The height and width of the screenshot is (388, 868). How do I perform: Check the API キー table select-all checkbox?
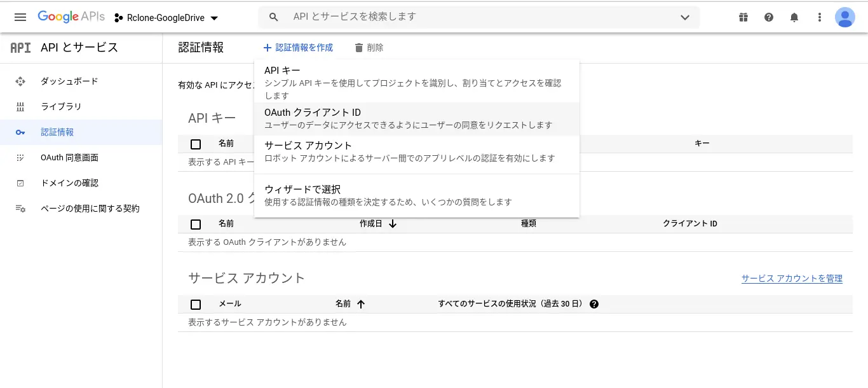pos(196,144)
